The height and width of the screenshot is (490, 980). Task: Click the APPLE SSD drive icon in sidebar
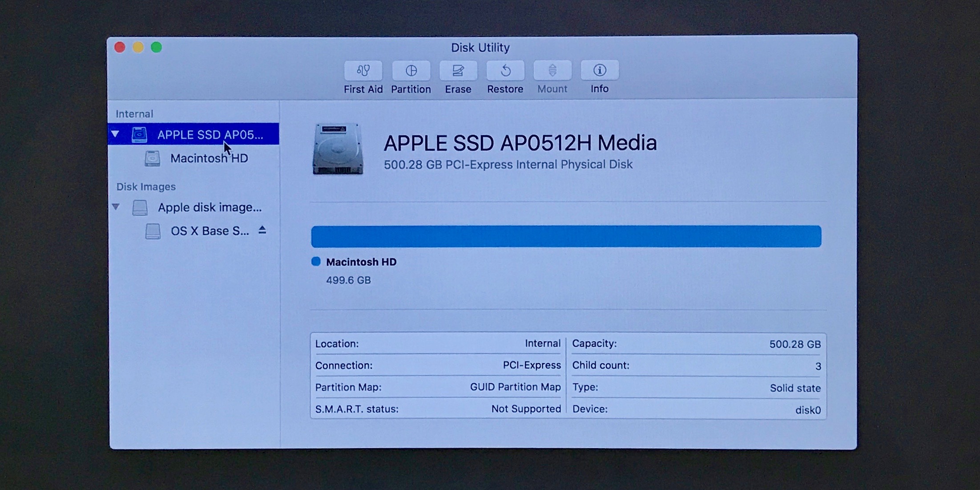coord(140,134)
